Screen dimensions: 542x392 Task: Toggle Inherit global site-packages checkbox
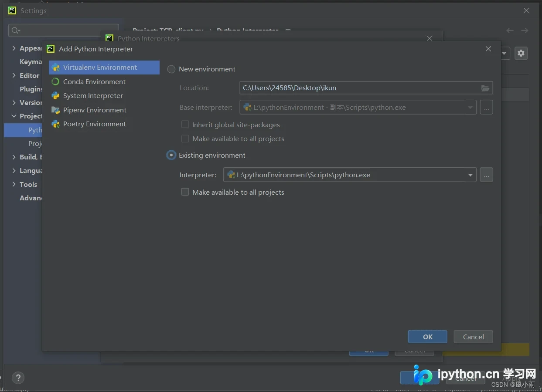pyautogui.click(x=185, y=125)
